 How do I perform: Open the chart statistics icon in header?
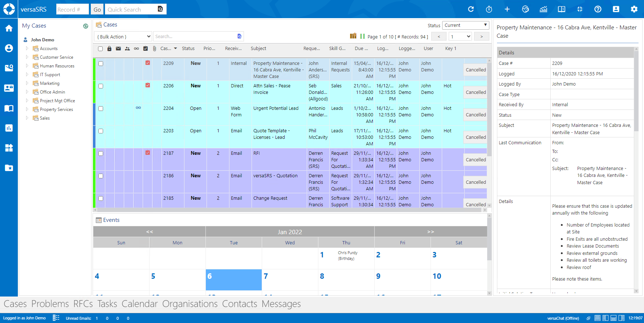[x=543, y=9]
